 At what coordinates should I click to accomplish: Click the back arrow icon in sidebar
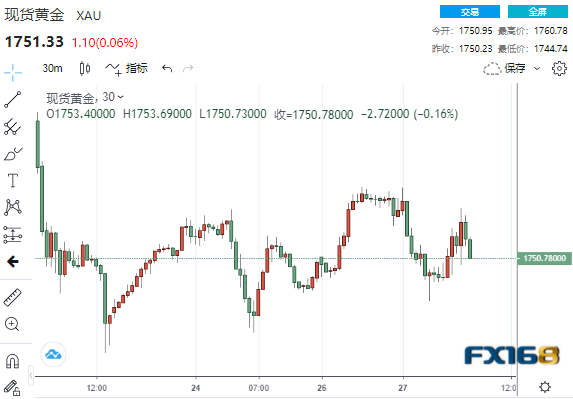coord(13,261)
